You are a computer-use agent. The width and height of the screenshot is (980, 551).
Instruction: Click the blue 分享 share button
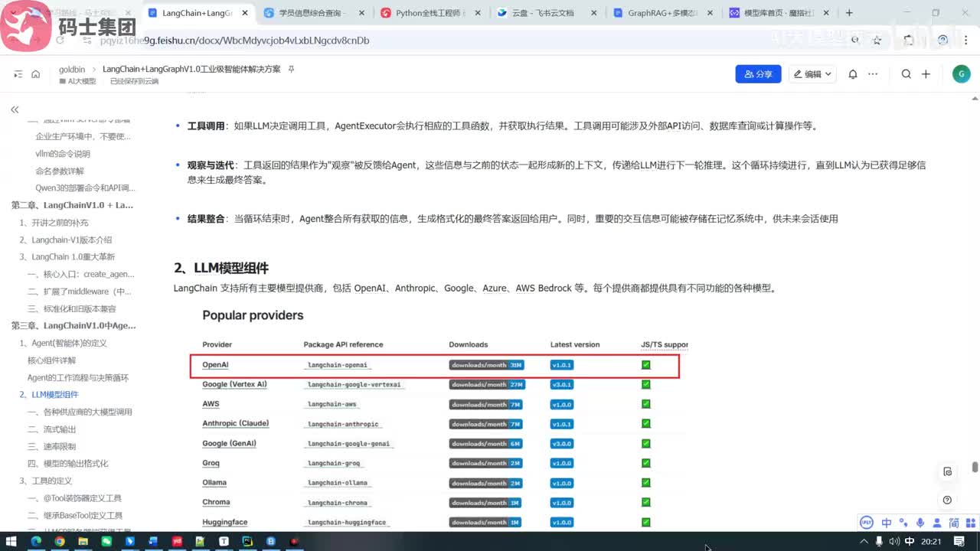click(758, 74)
